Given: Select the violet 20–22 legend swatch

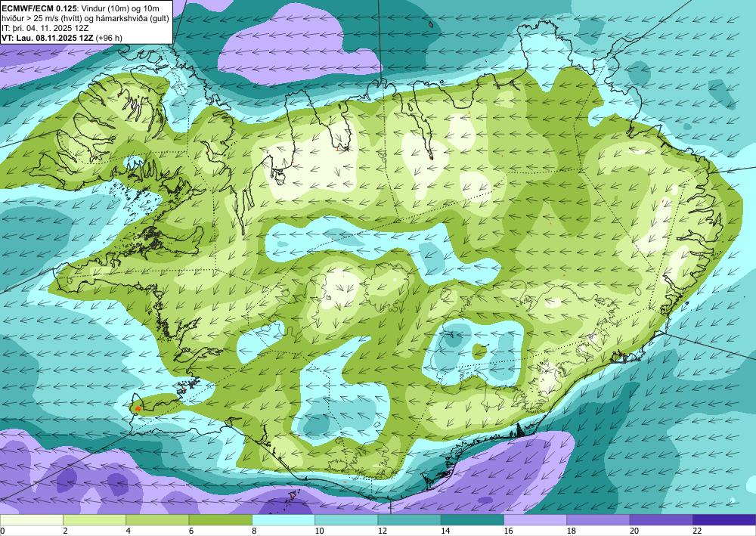Looking at the screenshot, I should click(661, 520).
